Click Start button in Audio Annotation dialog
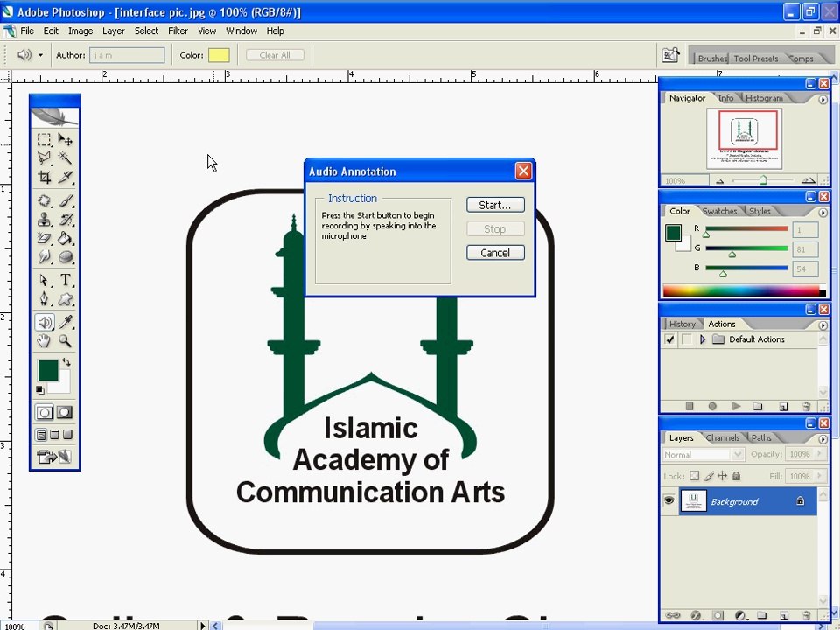This screenshot has width=840, height=630. (495, 205)
